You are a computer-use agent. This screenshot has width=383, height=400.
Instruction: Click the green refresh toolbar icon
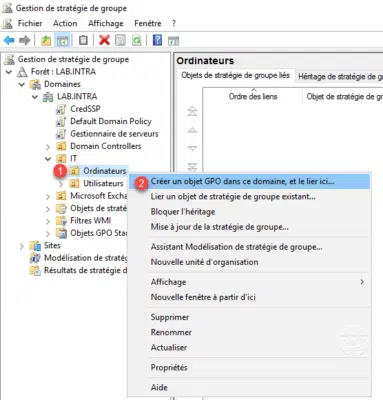coord(137,40)
